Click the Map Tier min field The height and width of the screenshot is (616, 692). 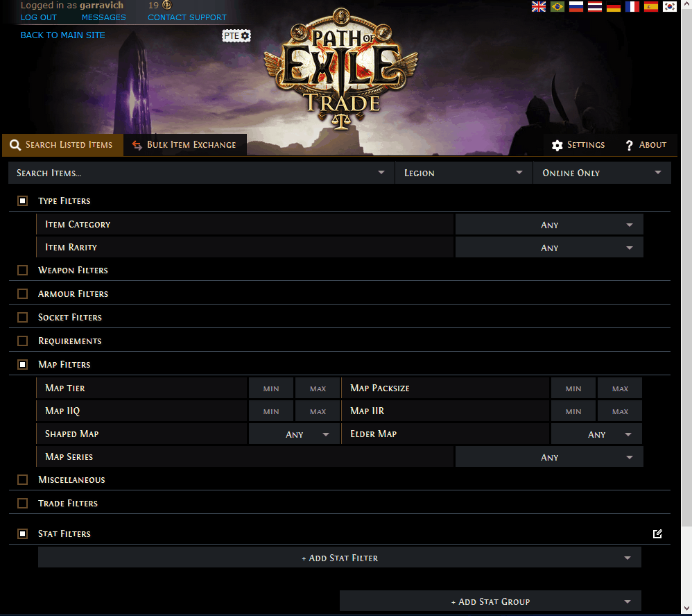point(271,388)
